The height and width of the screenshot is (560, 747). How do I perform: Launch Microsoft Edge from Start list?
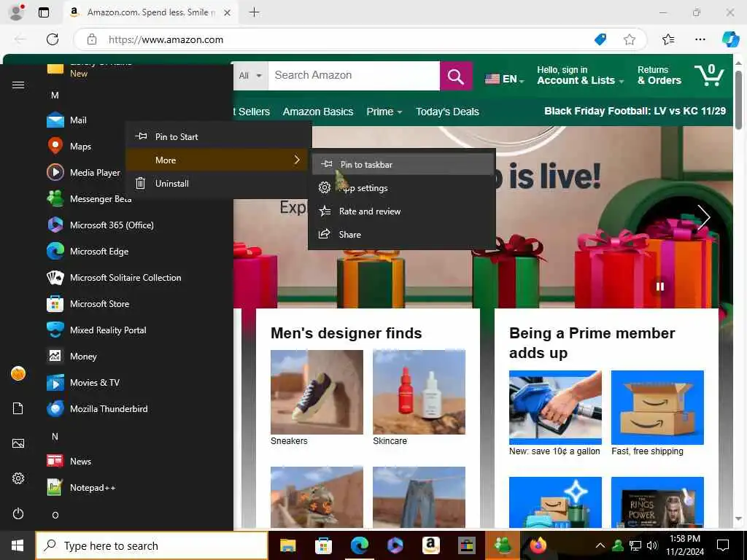[x=88, y=251]
